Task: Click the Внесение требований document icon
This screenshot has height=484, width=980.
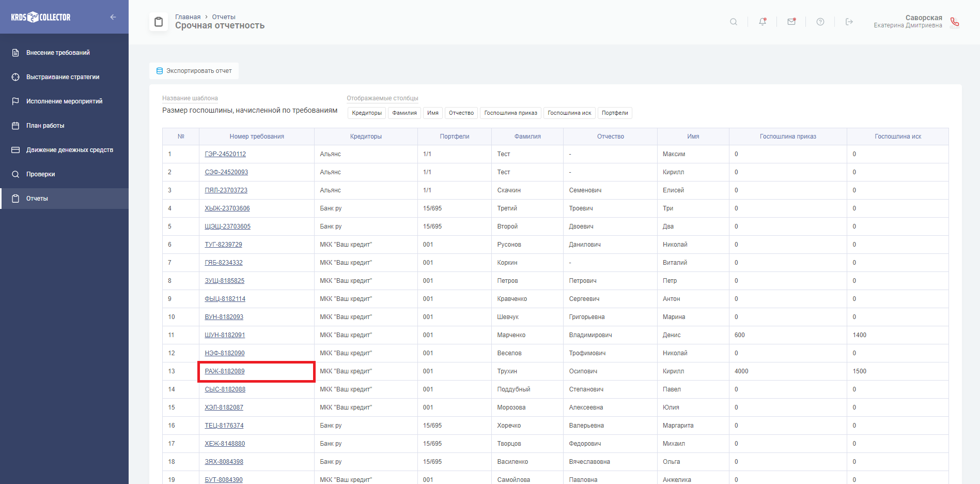Action: coord(15,53)
